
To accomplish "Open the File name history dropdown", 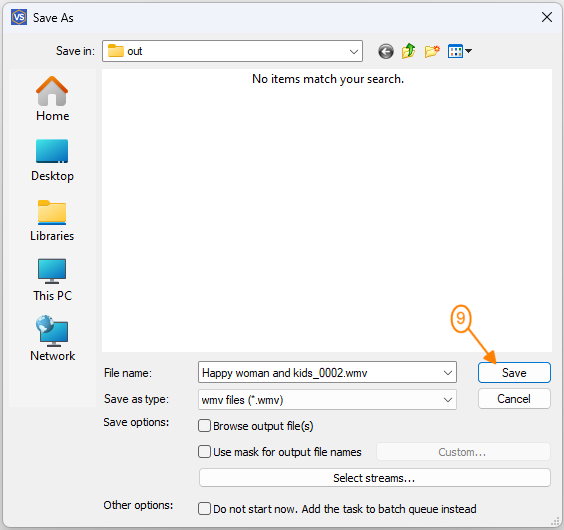I will pos(447,373).
